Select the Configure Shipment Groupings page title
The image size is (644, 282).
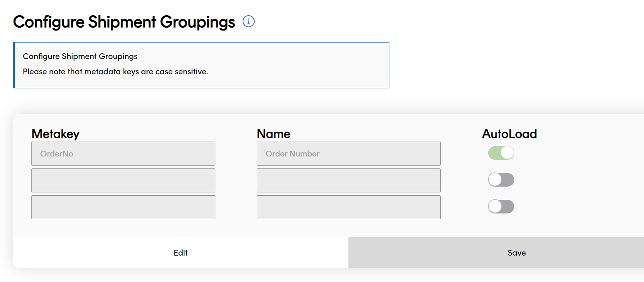124,21
